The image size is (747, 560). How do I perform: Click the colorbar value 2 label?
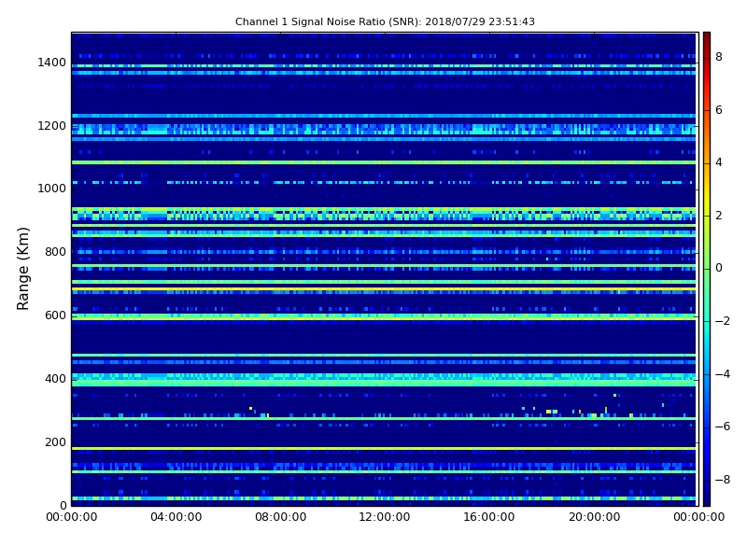(x=719, y=216)
